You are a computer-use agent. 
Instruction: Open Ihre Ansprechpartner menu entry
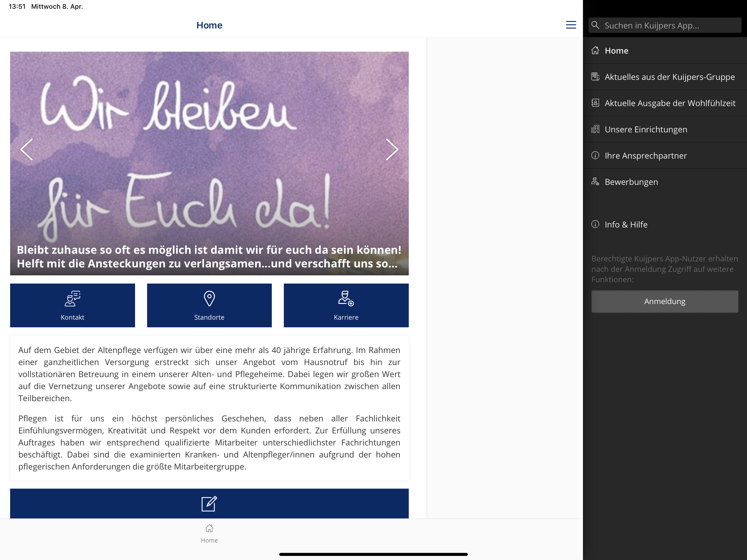point(665,156)
